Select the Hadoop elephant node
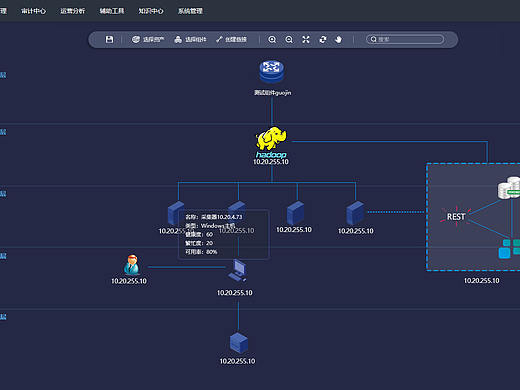 (x=271, y=142)
